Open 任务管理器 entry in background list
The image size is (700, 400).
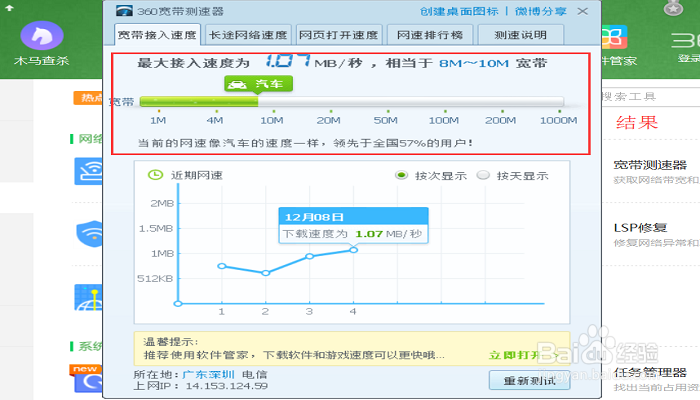pos(650,373)
